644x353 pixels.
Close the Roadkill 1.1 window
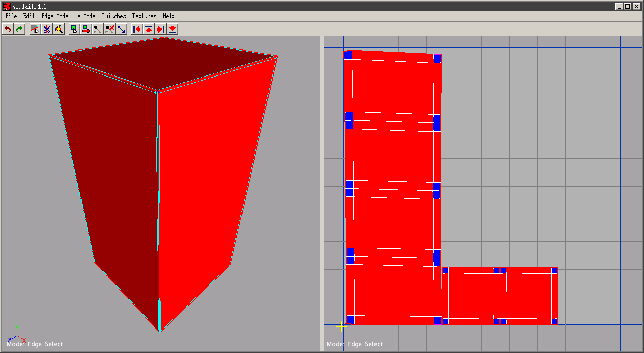pyautogui.click(x=636, y=6)
